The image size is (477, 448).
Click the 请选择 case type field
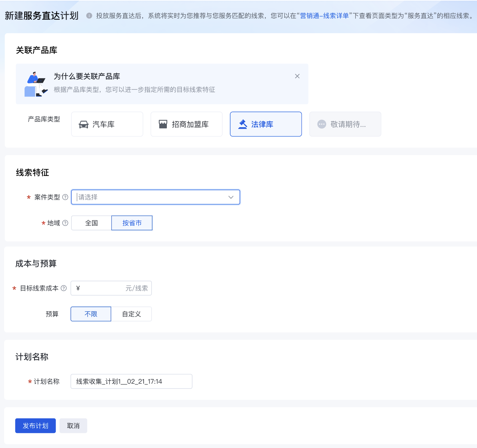(150, 197)
